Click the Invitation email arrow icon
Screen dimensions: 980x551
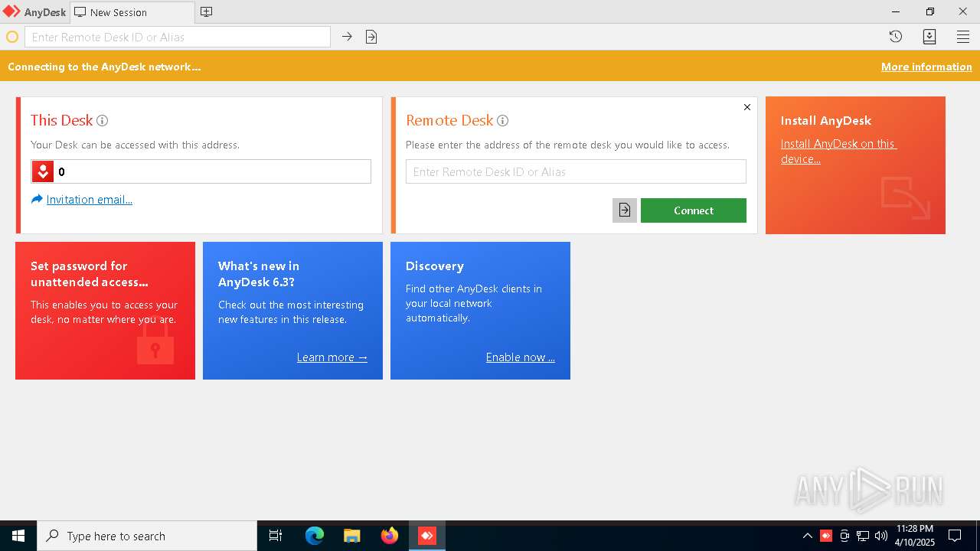(x=37, y=200)
